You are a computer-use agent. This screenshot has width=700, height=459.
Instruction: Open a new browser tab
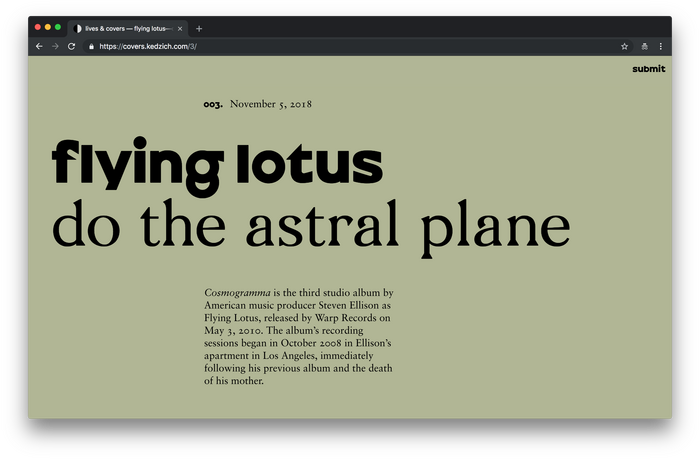199,29
